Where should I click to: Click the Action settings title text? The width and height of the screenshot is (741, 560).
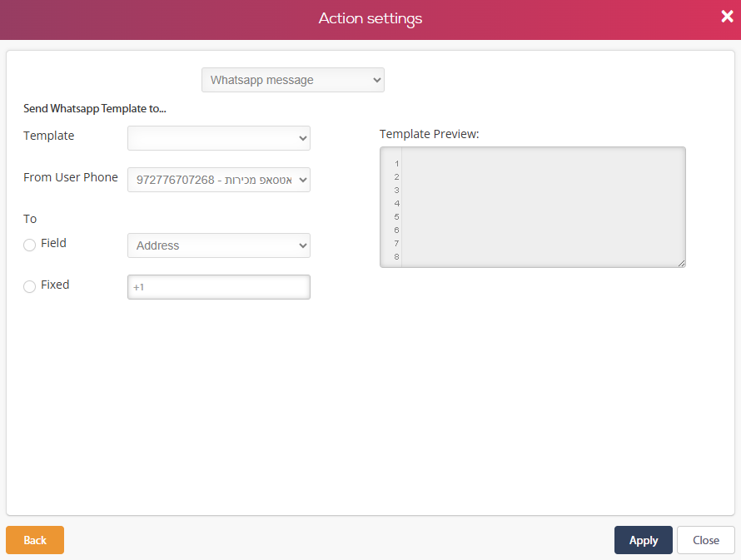370,18
